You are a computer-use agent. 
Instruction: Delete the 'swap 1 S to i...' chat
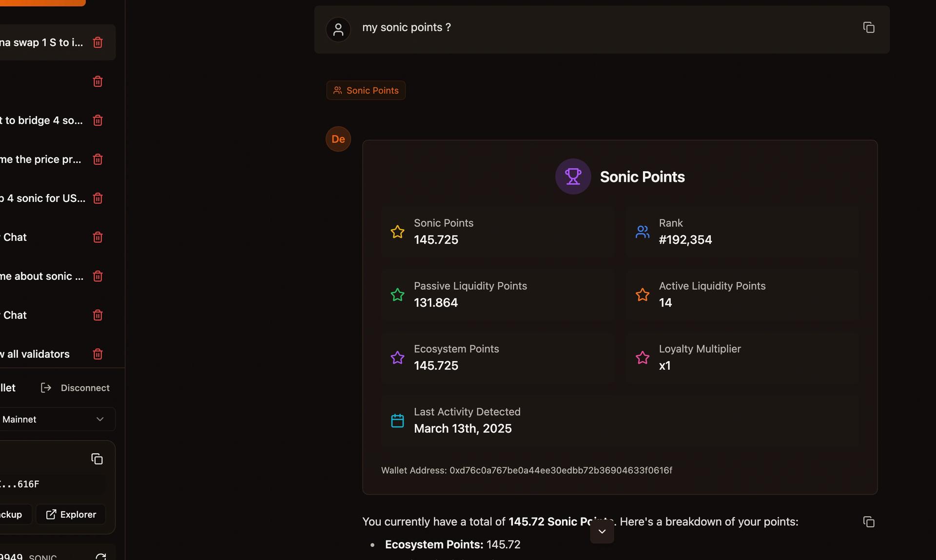click(x=97, y=42)
